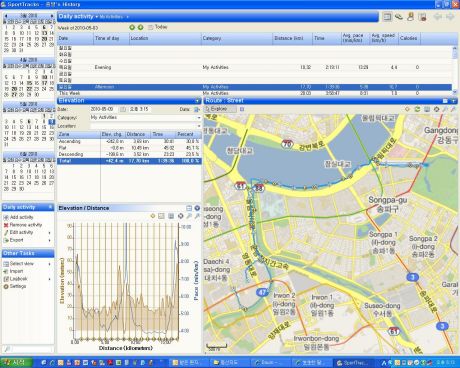Collapse the Daily activity sidebar panel

point(50,207)
